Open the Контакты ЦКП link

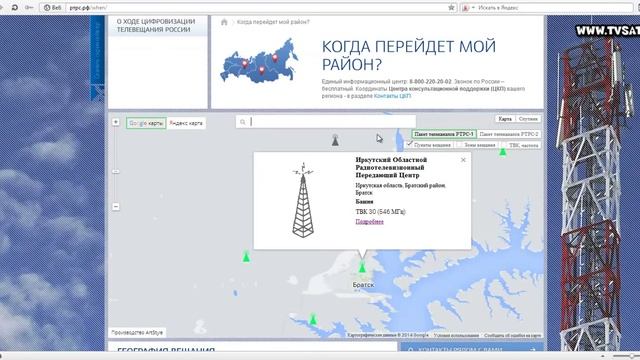(x=392, y=96)
